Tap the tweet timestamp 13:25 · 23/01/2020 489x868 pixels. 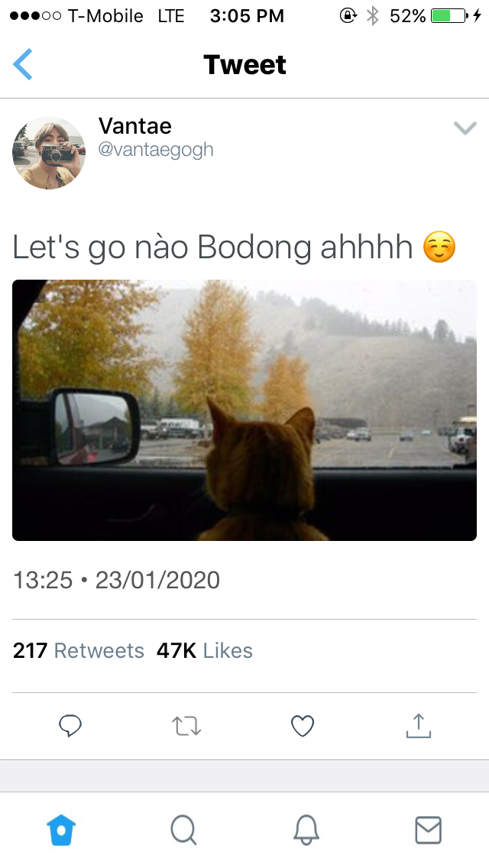[x=116, y=580]
